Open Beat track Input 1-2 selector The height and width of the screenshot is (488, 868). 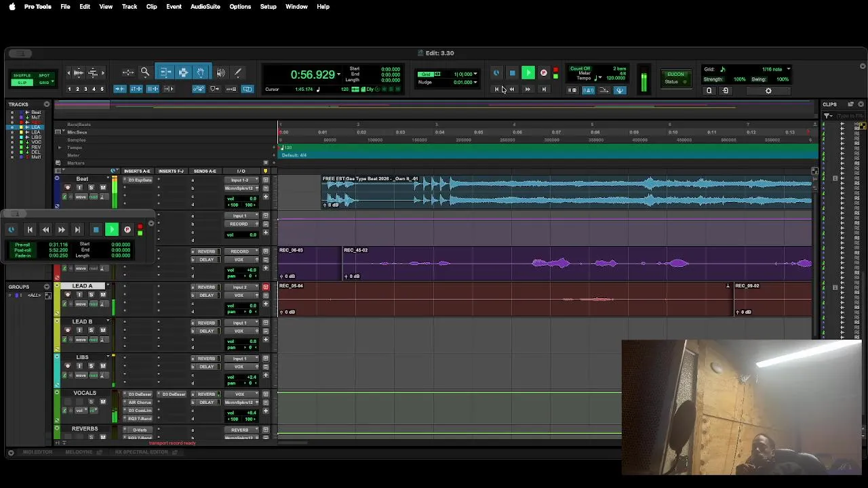click(x=240, y=180)
